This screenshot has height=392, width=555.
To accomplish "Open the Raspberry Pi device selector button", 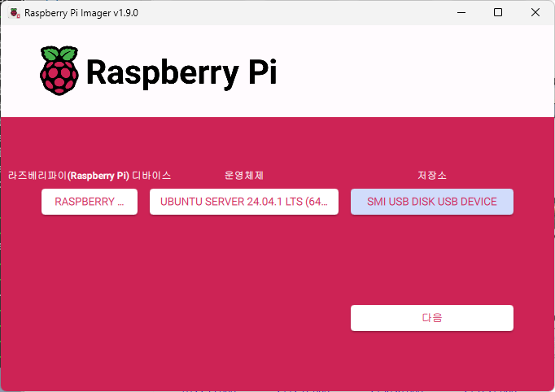I will point(90,202).
